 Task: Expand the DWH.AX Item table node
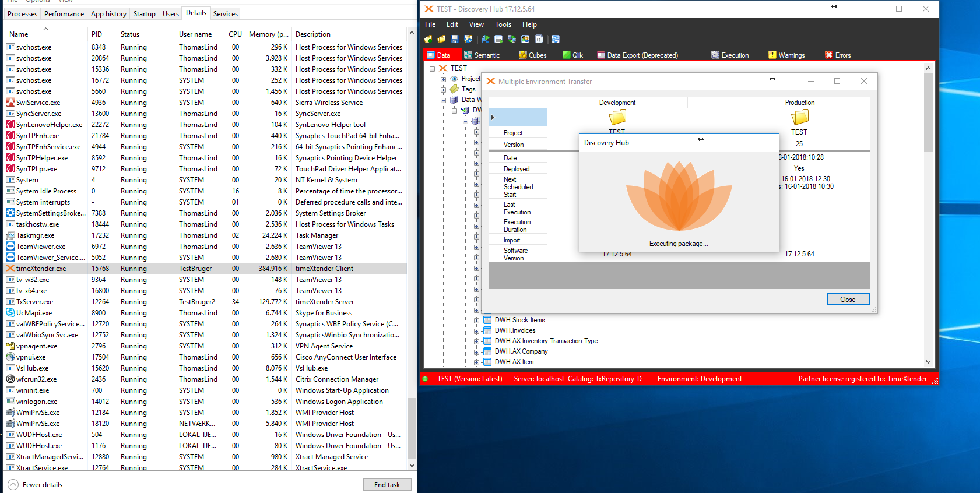(x=476, y=362)
